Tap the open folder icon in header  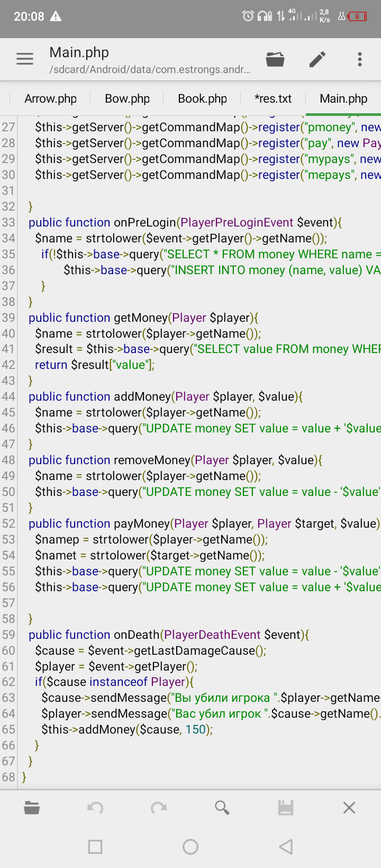(x=275, y=59)
